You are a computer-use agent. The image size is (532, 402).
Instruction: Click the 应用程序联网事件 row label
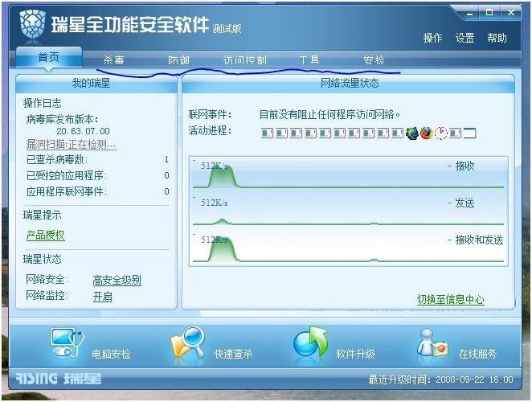click(x=67, y=191)
